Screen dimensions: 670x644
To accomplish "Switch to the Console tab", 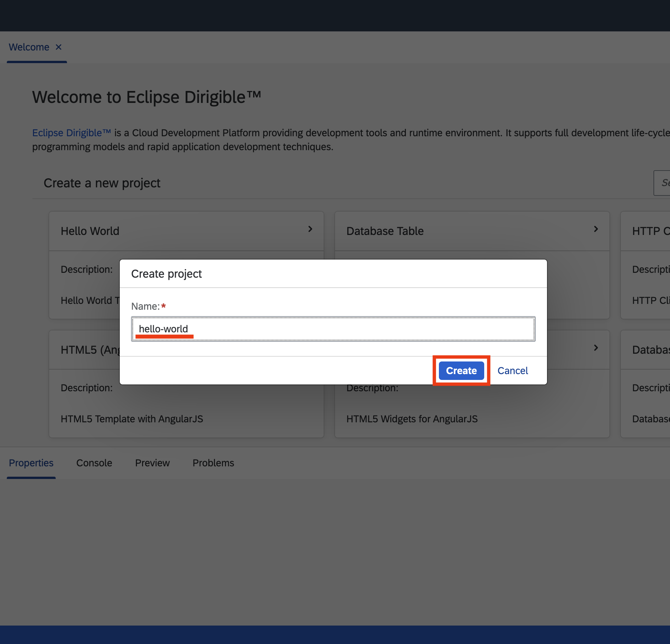I will 94,463.
